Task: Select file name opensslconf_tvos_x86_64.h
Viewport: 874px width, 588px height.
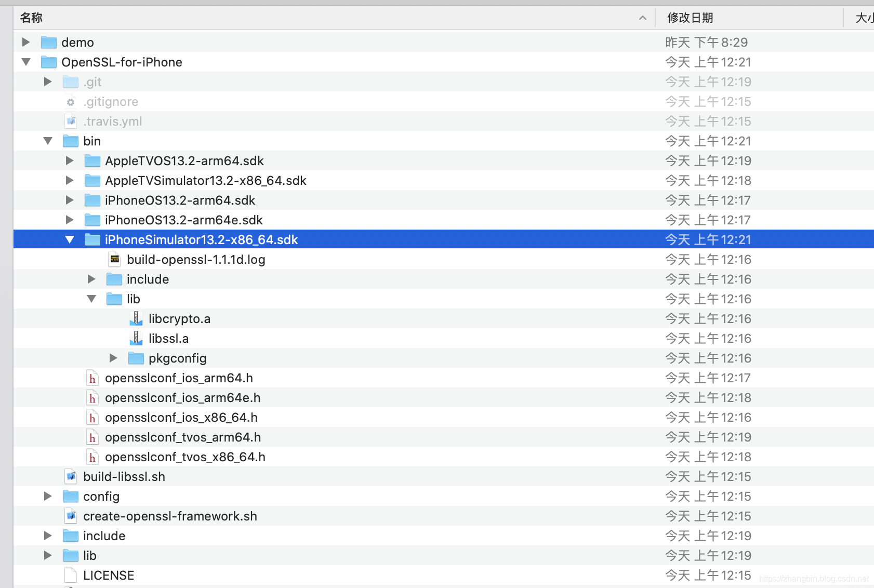Action: point(185,457)
